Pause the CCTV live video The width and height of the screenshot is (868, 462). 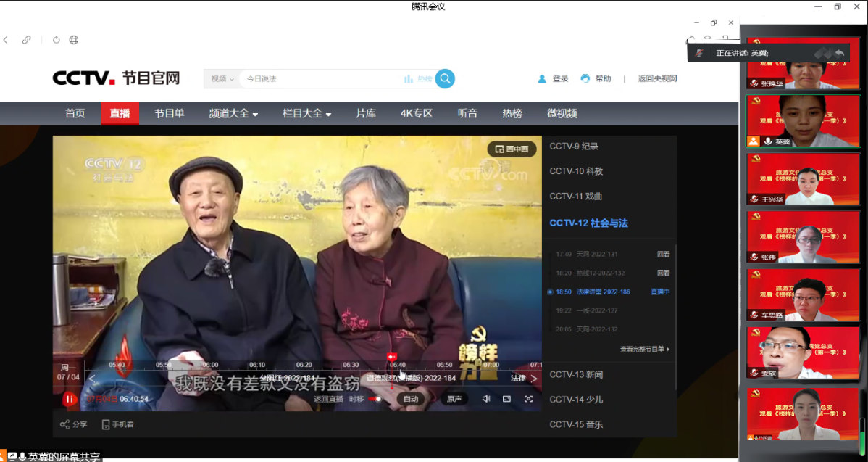point(70,399)
